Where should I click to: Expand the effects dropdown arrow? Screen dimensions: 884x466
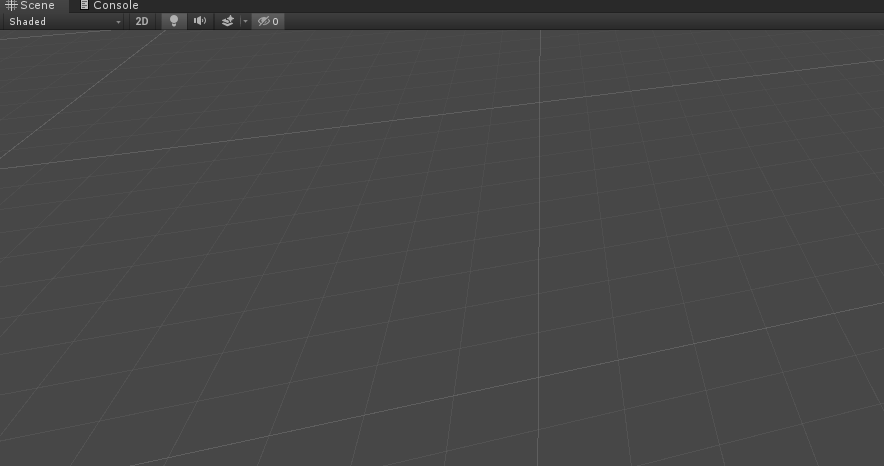[x=245, y=21]
